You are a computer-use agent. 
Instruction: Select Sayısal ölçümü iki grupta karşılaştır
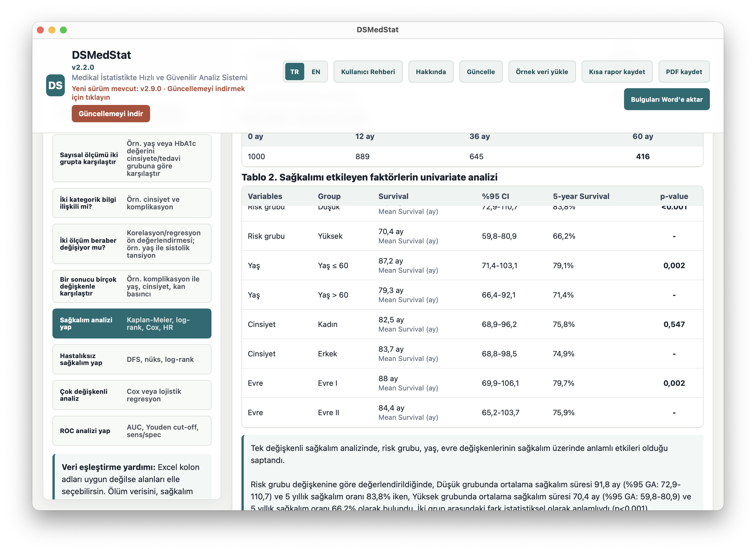[x=132, y=158]
